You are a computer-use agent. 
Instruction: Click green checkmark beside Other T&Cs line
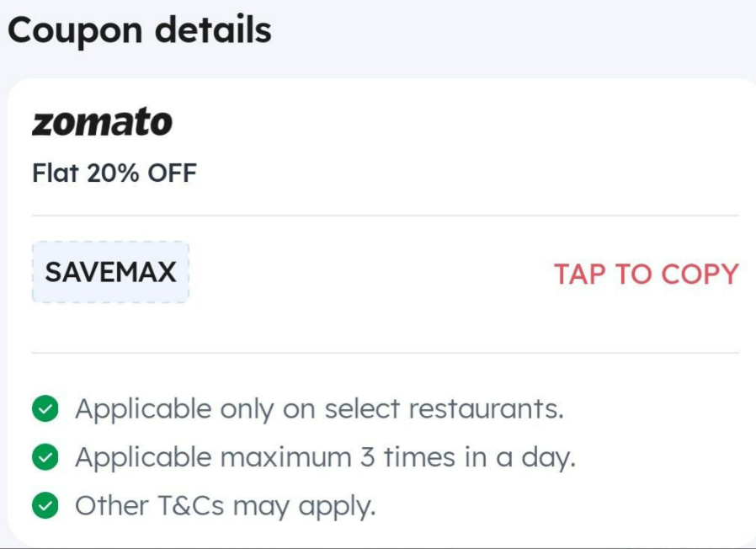tap(45, 505)
